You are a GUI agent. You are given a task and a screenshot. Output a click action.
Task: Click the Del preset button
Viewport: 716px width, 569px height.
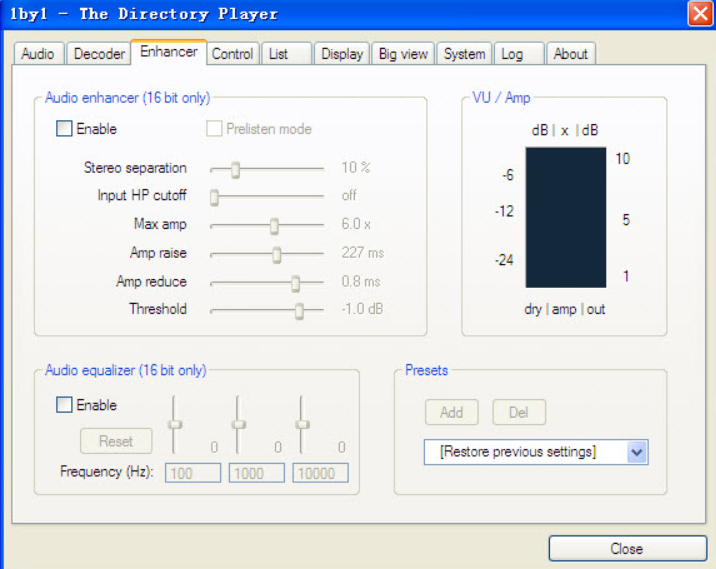[x=519, y=412]
